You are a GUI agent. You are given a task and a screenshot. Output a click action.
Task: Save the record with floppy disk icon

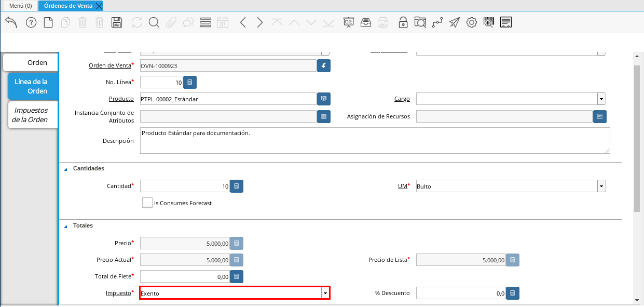click(117, 22)
